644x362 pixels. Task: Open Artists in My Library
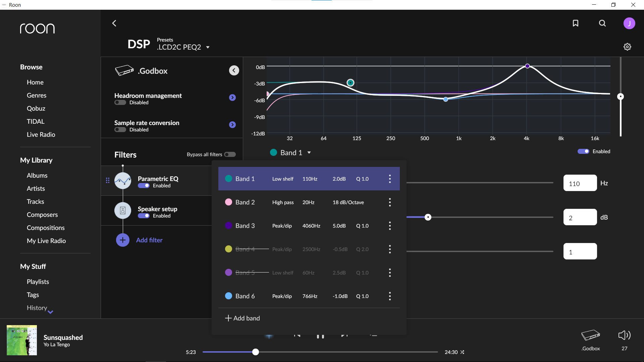(36, 188)
